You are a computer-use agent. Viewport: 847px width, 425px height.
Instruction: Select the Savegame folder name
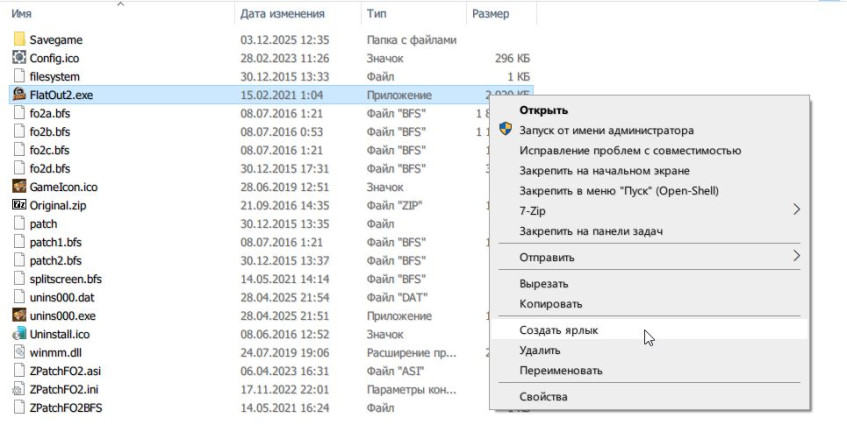coord(56,40)
